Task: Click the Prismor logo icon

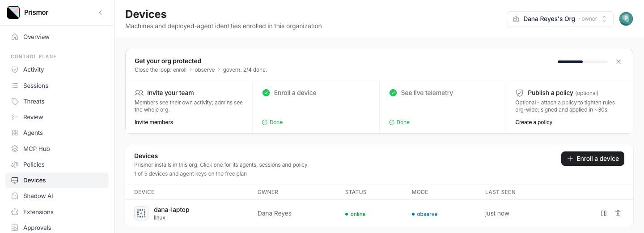Action: (x=13, y=13)
